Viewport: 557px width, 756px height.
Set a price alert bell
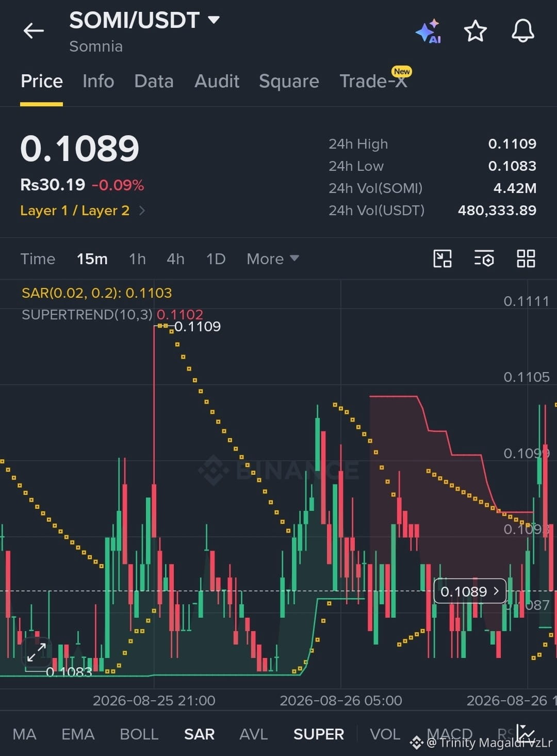[523, 30]
